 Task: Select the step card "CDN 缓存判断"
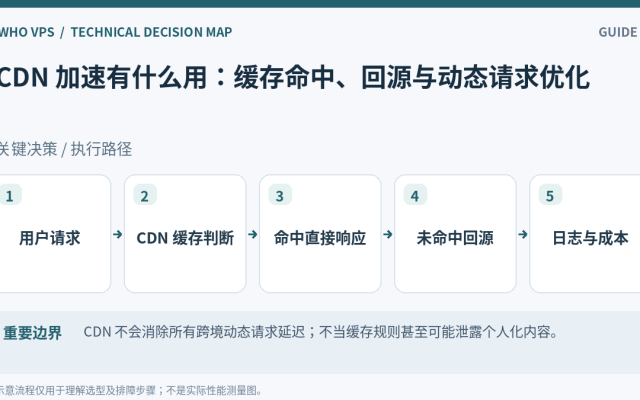click(x=185, y=234)
